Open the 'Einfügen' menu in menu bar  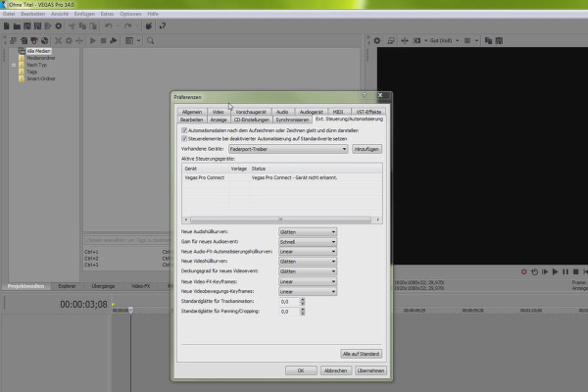point(84,14)
